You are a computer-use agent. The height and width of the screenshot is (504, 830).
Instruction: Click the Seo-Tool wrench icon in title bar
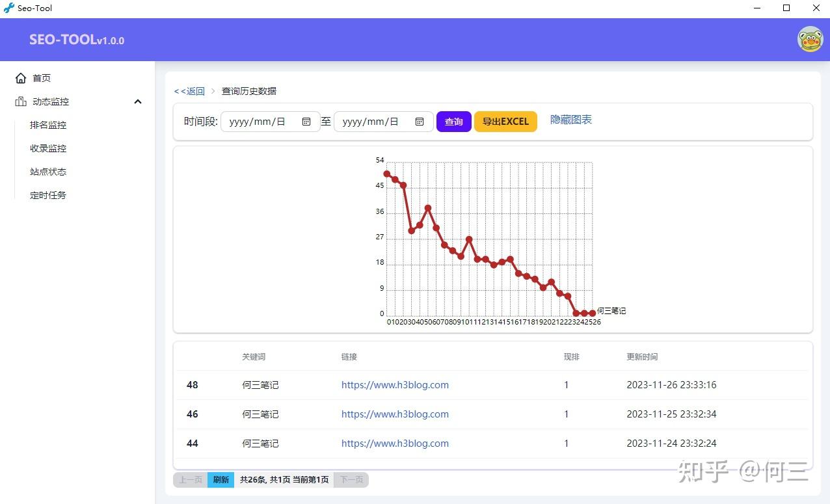[8, 8]
